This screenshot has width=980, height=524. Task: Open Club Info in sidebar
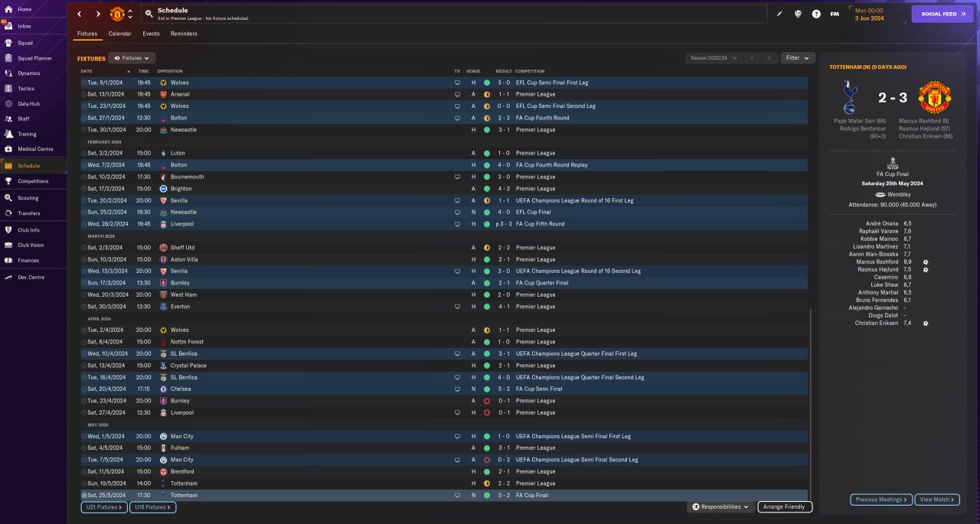pos(33,229)
